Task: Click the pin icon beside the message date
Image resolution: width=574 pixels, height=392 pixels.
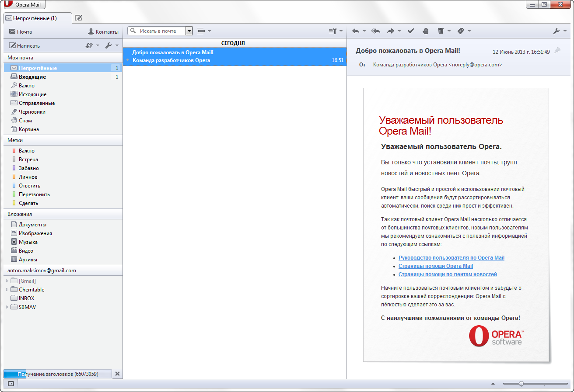Action: [557, 51]
